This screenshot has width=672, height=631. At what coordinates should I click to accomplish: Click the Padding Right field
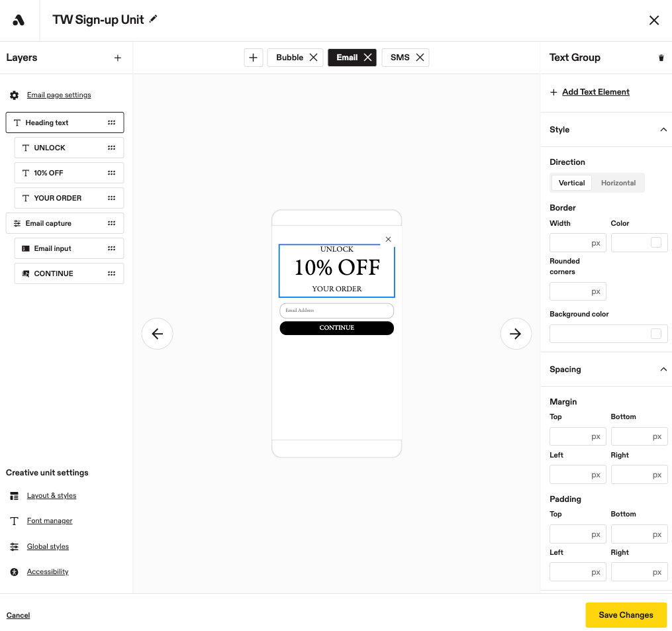tap(639, 572)
